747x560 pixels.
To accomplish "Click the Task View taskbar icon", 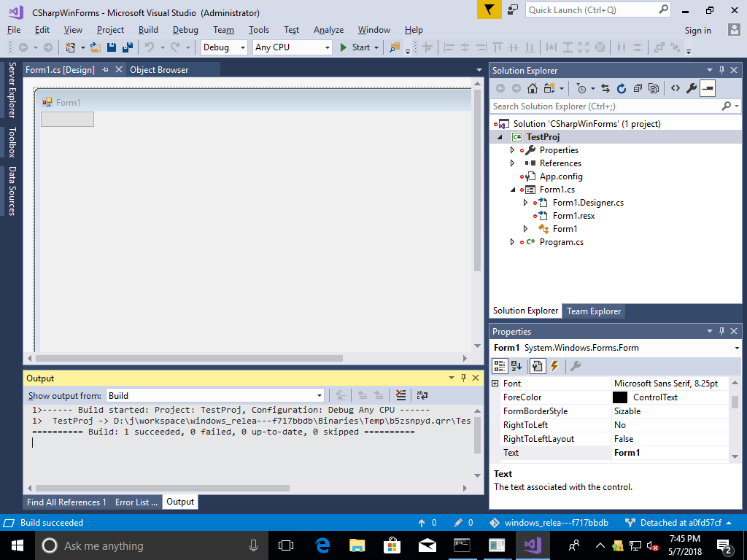I will point(286,545).
